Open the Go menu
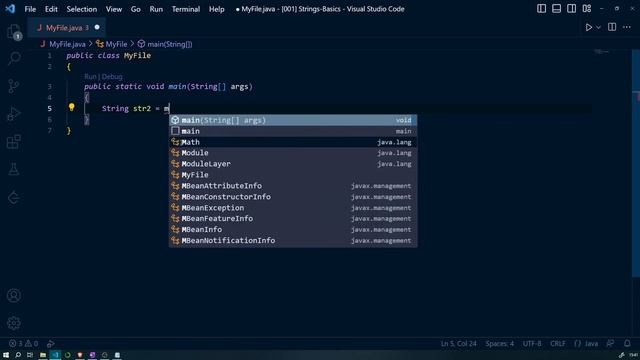640x360 pixels. [x=136, y=9]
